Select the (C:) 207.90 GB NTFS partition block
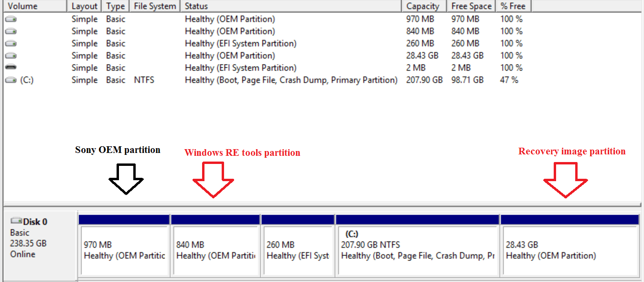Screen dimensions: 644x282 [418, 250]
